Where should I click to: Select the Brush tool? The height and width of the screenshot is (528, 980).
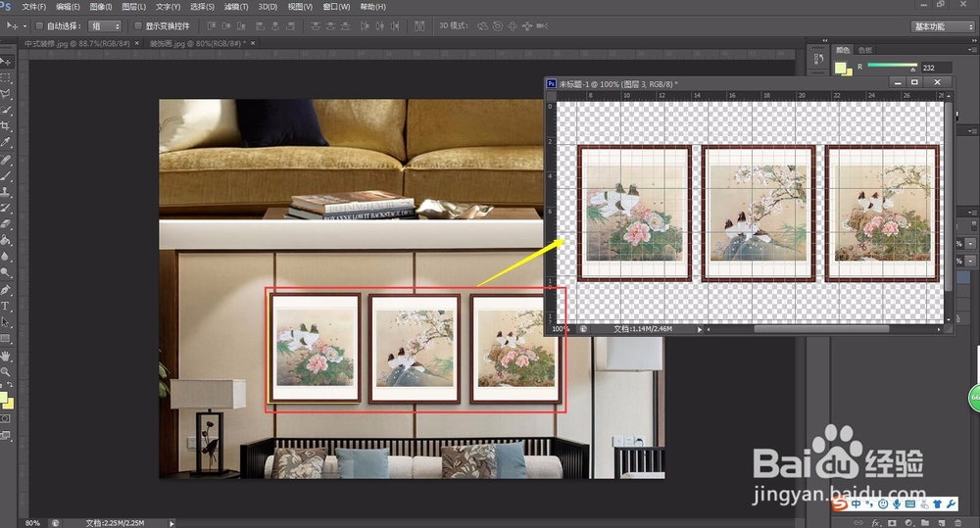[6, 176]
